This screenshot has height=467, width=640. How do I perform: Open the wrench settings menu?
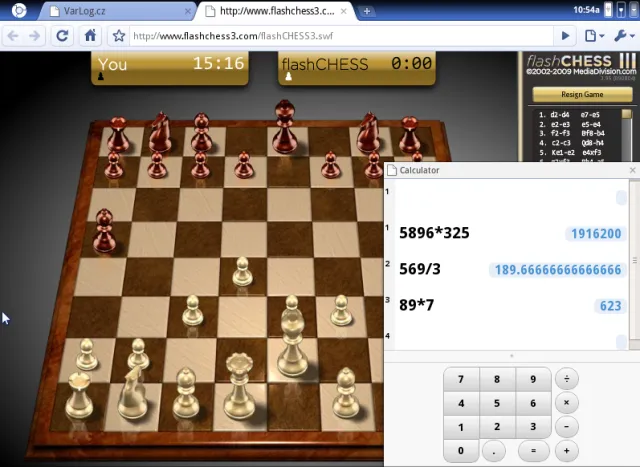coord(624,36)
